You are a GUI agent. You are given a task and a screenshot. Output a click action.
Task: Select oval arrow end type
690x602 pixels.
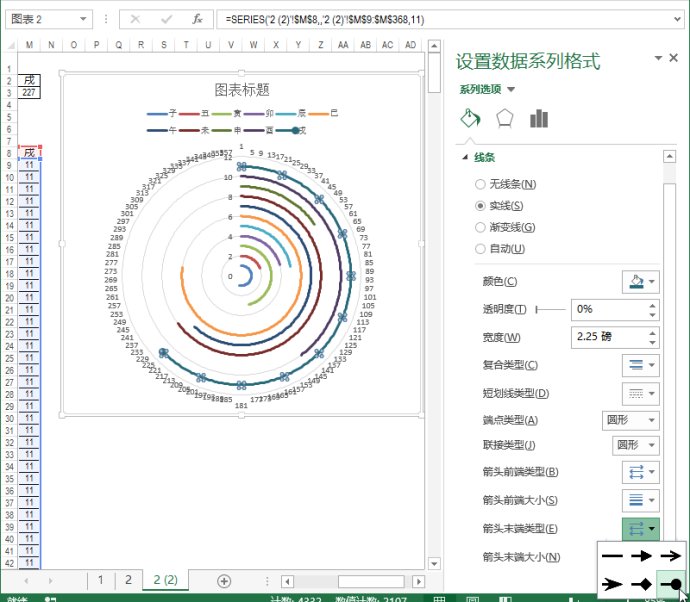point(670,584)
